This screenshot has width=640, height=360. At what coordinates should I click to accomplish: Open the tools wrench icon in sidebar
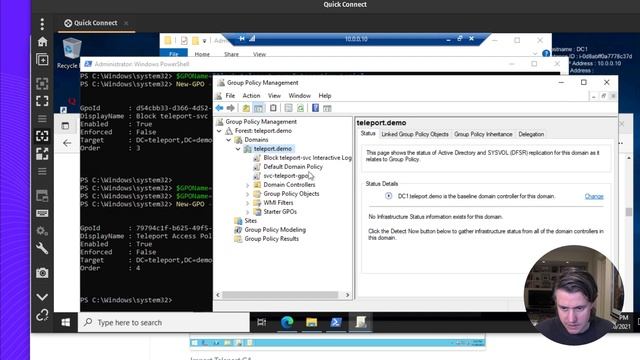click(42, 248)
